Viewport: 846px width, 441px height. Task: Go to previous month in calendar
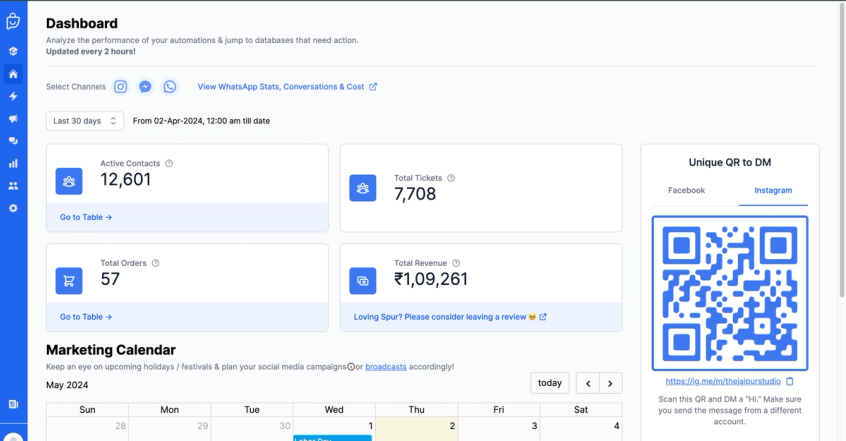pyautogui.click(x=588, y=383)
